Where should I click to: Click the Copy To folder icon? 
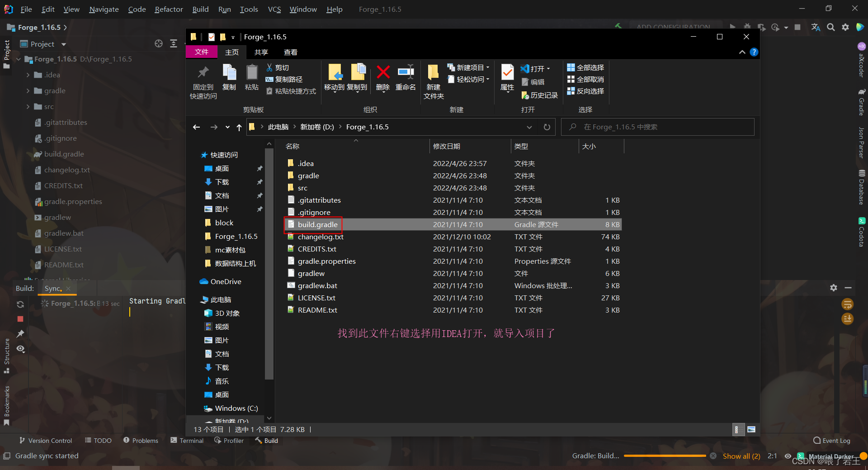pyautogui.click(x=358, y=72)
